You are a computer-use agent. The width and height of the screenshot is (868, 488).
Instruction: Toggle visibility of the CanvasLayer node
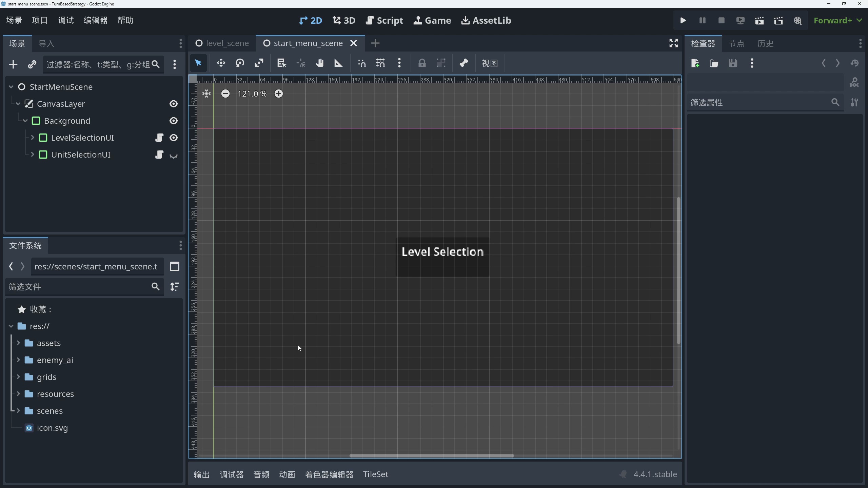pyautogui.click(x=173, y=104)
